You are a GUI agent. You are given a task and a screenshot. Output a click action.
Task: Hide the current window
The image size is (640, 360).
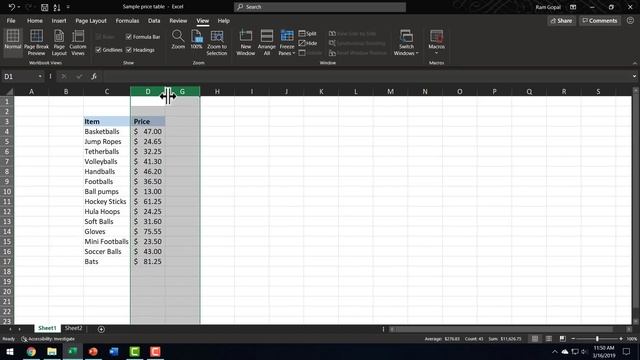(x=308, y=43)
